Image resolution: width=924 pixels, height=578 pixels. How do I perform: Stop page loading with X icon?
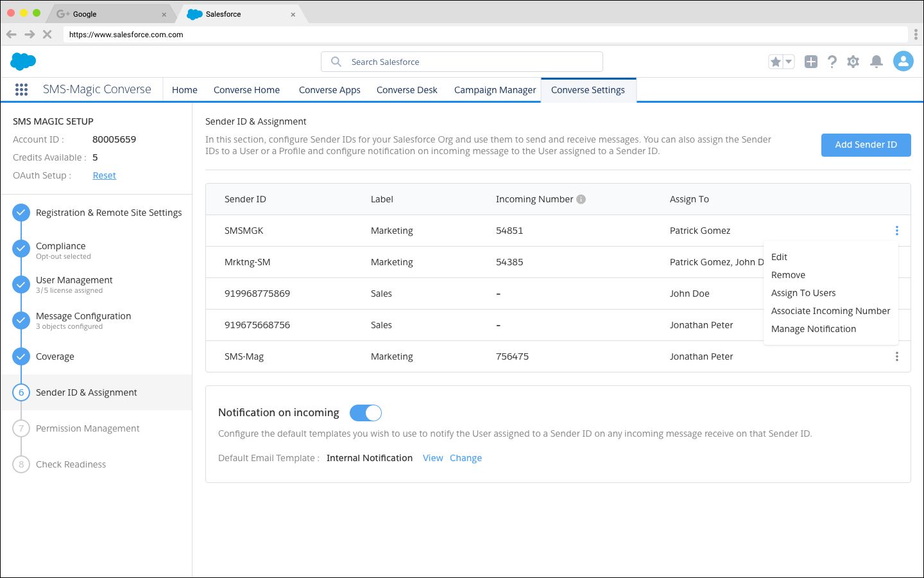click(x=47, y=35)
